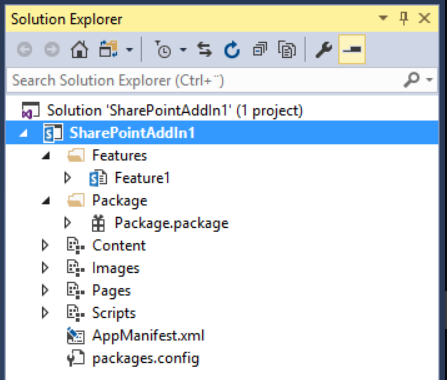Open the Window Position dropdown arrow
The height and width of the screenshot is (380, 447).
coord(383,18)
